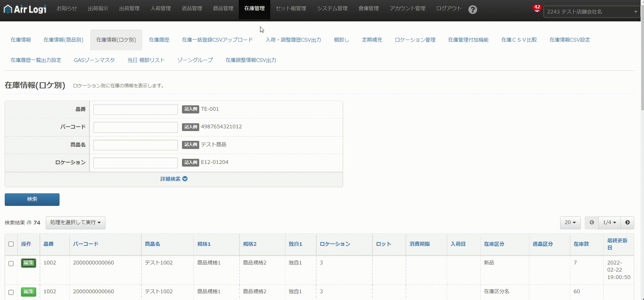The height and width of the screenshot is (300, 644).
Task: Switch to the 在庫履歴 tab
Action: [x=159, y=40]
